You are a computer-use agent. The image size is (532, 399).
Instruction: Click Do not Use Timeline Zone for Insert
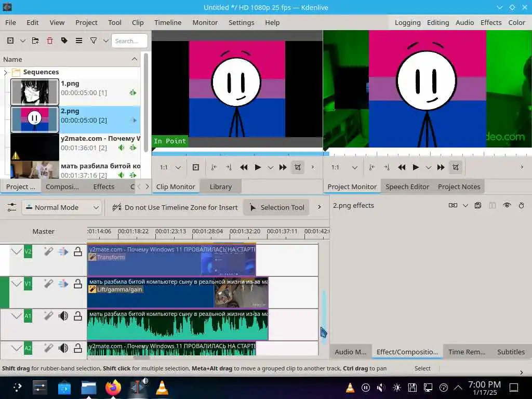pyautogui.click(x=175, y=207)
